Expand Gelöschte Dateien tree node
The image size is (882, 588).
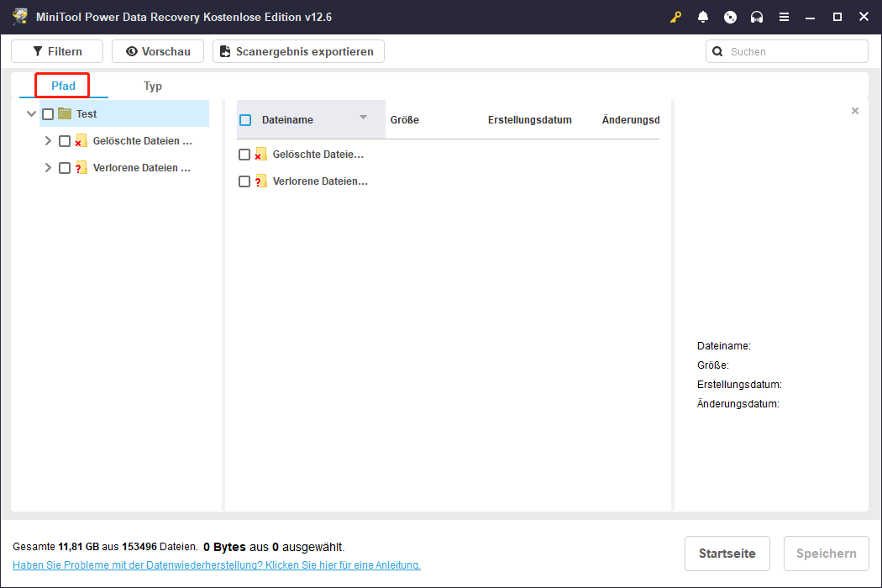[x=48, y=140]
